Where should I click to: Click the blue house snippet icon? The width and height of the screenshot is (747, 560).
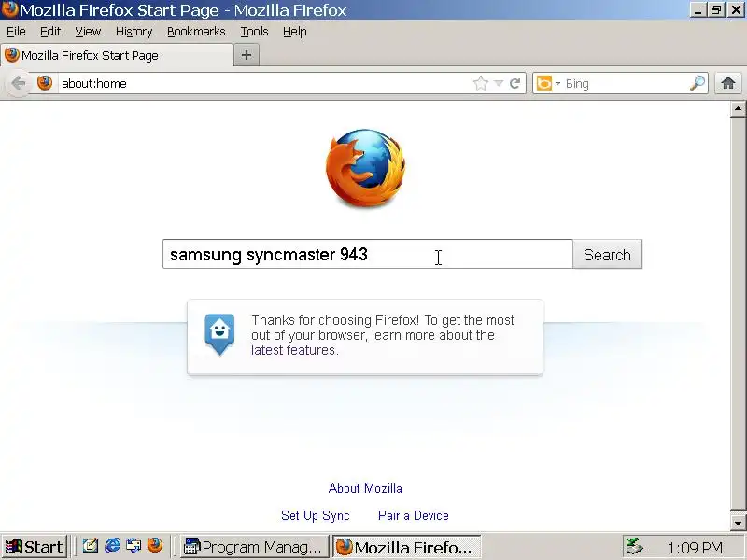(219, 335)
